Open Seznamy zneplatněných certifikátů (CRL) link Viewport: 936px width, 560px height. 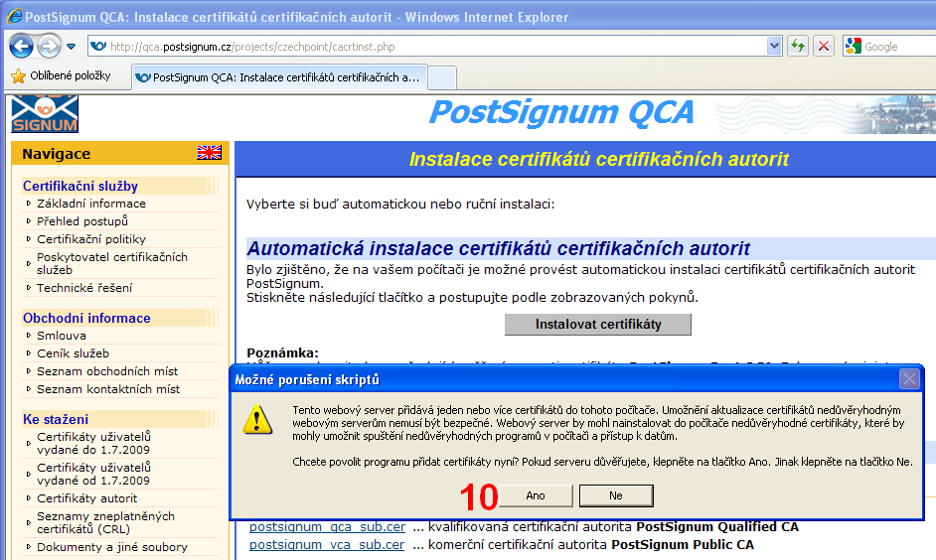coord(105,523)
